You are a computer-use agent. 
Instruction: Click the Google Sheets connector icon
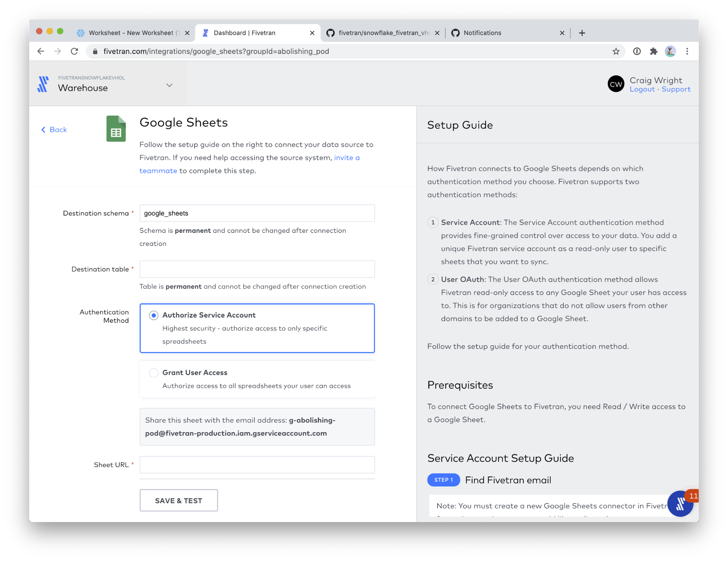click(x=116, y=129)
